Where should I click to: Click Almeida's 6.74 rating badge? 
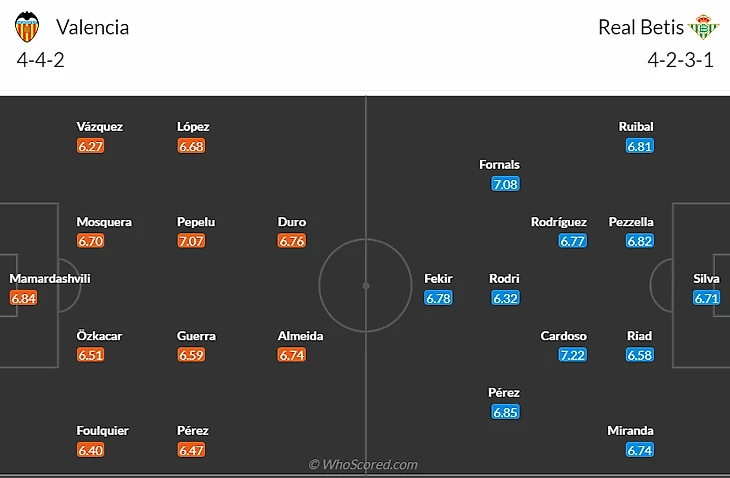[x=292, y=355]
